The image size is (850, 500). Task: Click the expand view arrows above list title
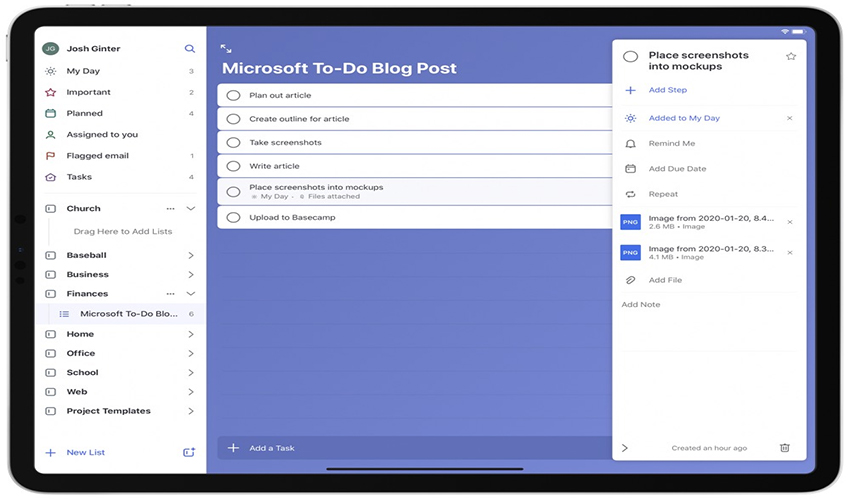pyautogui.click(x=226, y=48)
